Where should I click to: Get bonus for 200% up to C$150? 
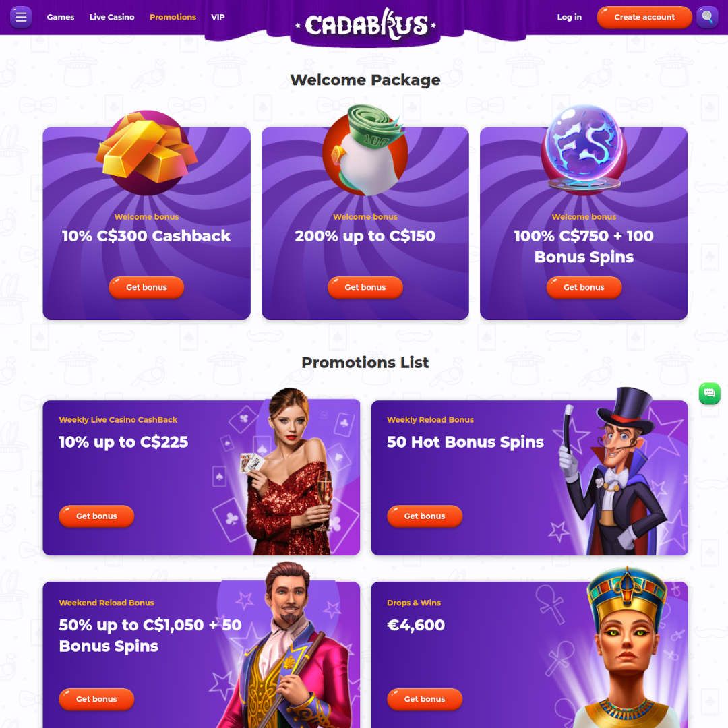(x=365, y=287)
